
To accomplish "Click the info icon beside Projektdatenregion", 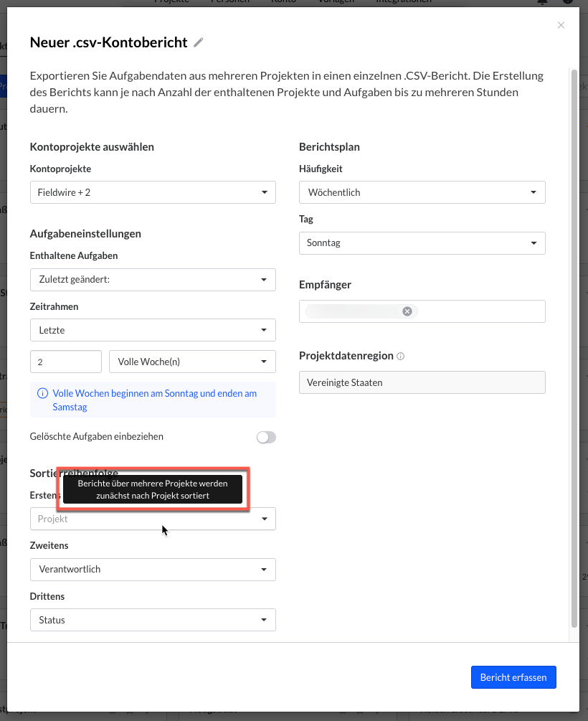I will 401,357.
